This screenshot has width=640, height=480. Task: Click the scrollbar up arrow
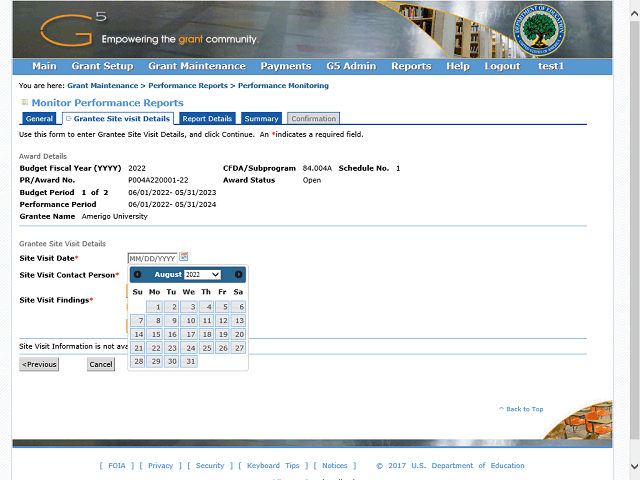634,13
